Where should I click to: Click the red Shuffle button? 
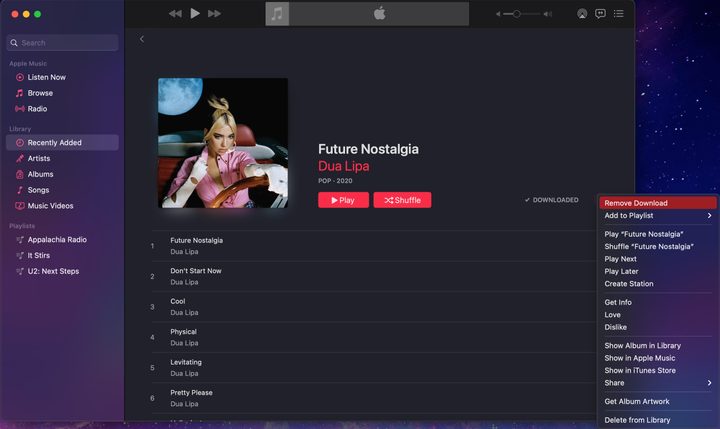point(402,200)
